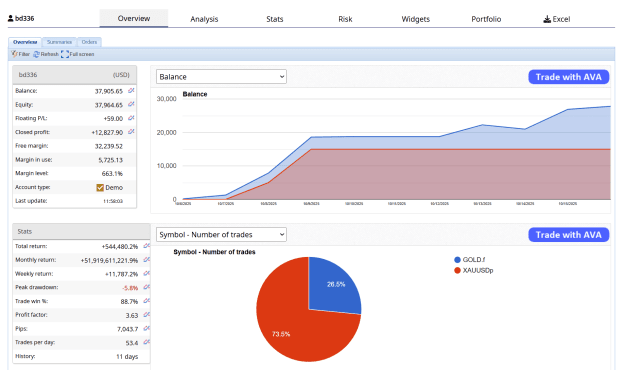Click Trade with AVA button above balance chart

(x=568, y=77)
